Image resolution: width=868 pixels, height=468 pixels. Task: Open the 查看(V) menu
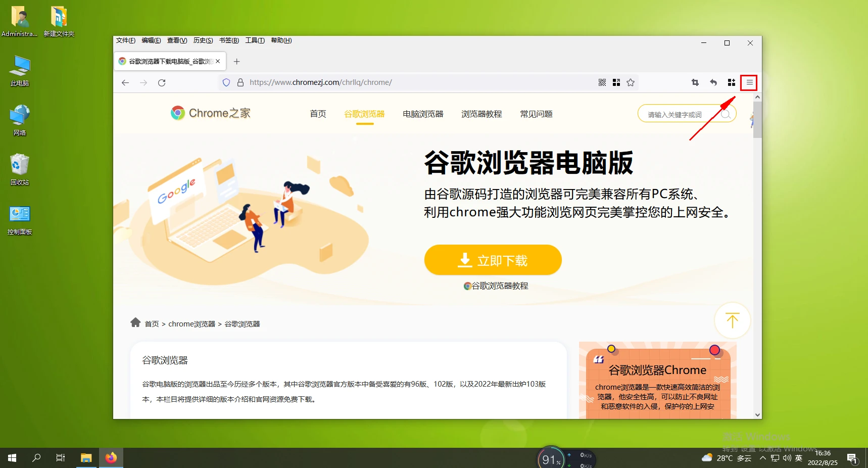[177, 40]
